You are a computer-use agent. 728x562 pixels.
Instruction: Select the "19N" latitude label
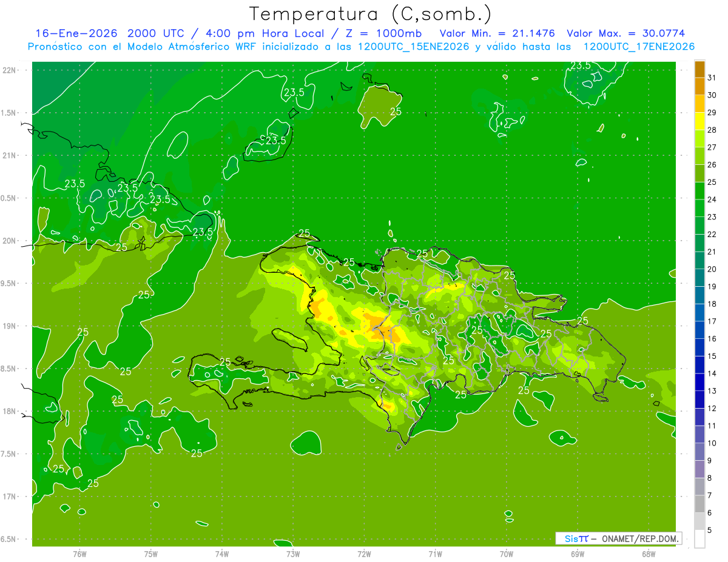click(9, 326)
